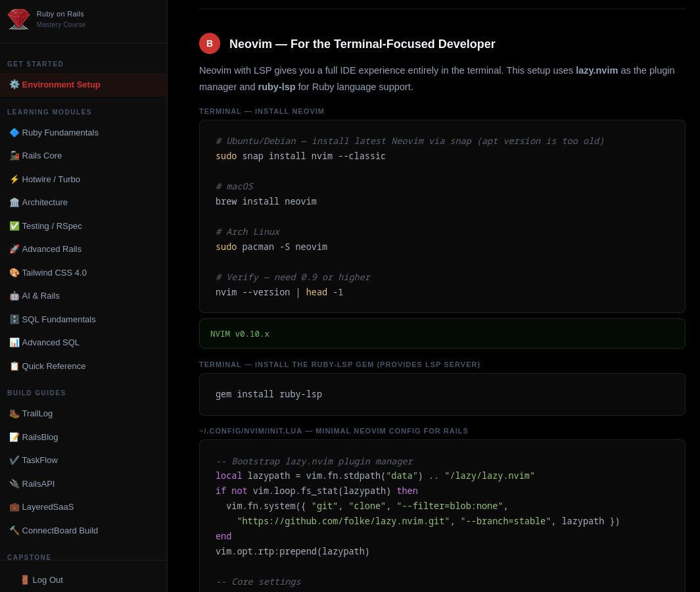
Task: Click the Neovim section heading
Action: pyautogui.click(x=362, y=44)
